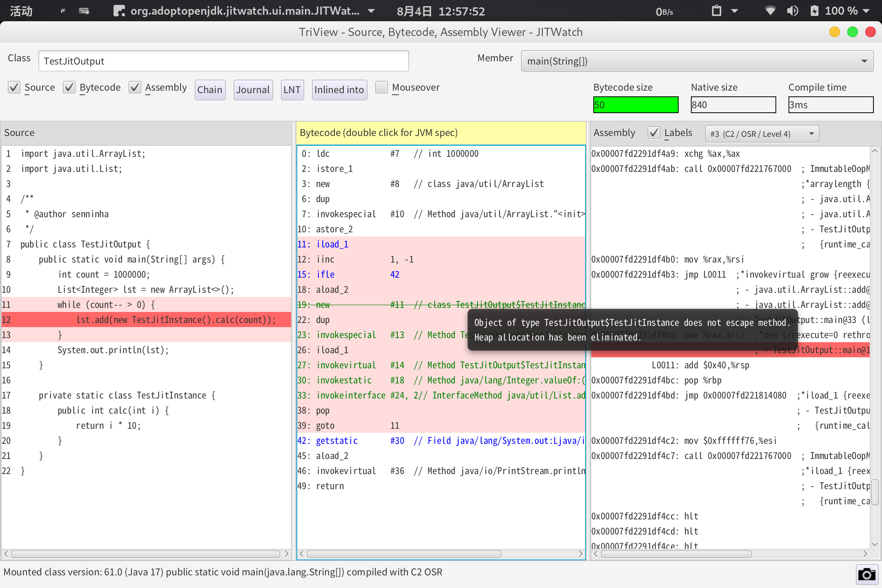Expand the app menu arrow in top bar

click(371, 11)
